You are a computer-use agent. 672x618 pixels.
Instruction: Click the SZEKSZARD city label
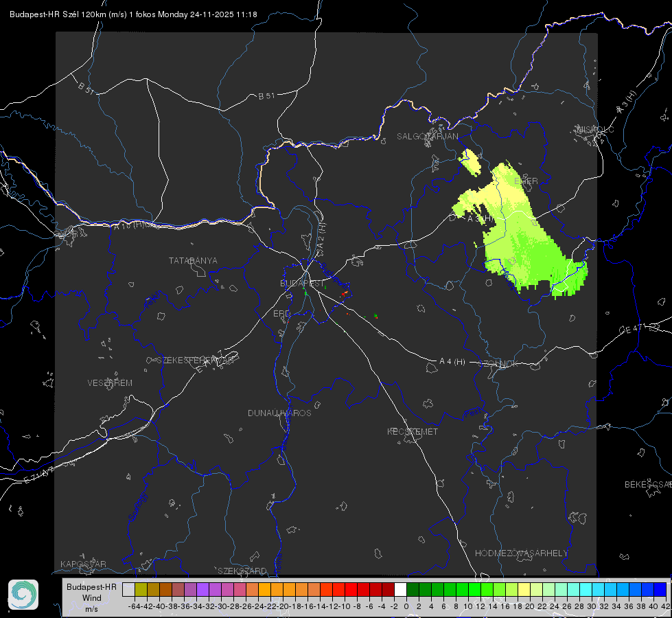[x=242, y=571]
